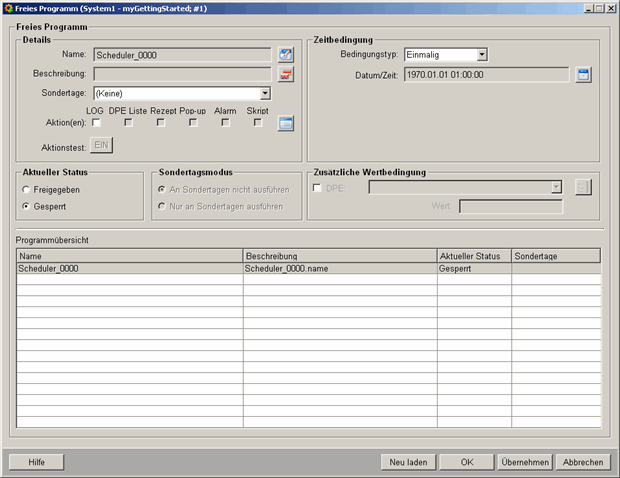Open the action configuration icon next to Skript
The width and height of the screenshot is (620, 478).
pyautogui.click(x=285, y=123)
